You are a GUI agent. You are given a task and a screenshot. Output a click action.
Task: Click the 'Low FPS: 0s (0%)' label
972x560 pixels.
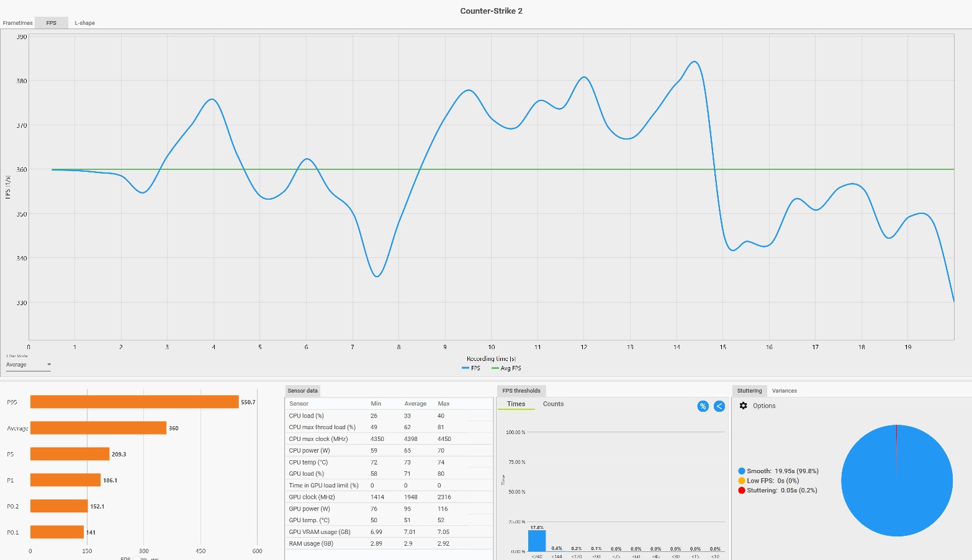coord(773,481)
